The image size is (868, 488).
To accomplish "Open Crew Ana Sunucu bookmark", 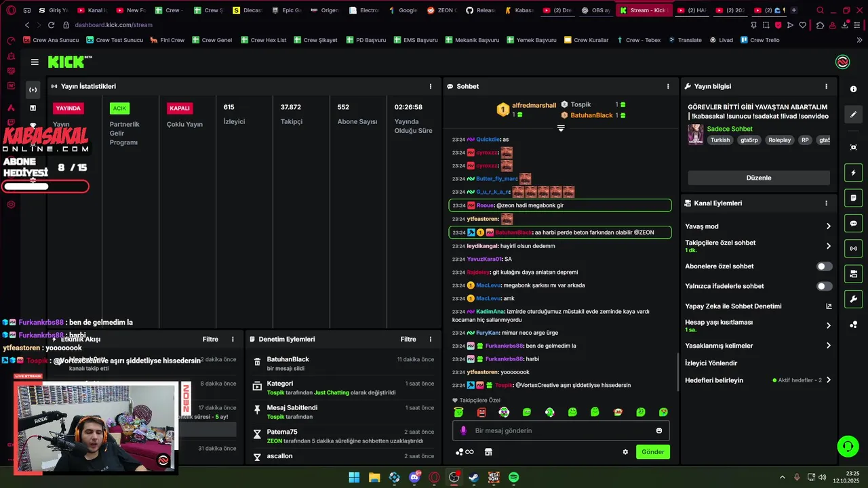I will click(51, 40).
